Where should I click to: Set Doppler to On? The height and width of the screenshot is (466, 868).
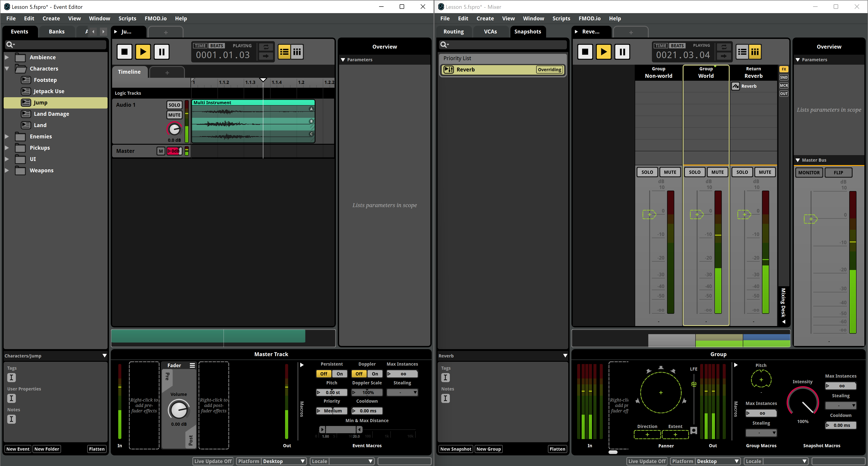click(x=375, y=374)
